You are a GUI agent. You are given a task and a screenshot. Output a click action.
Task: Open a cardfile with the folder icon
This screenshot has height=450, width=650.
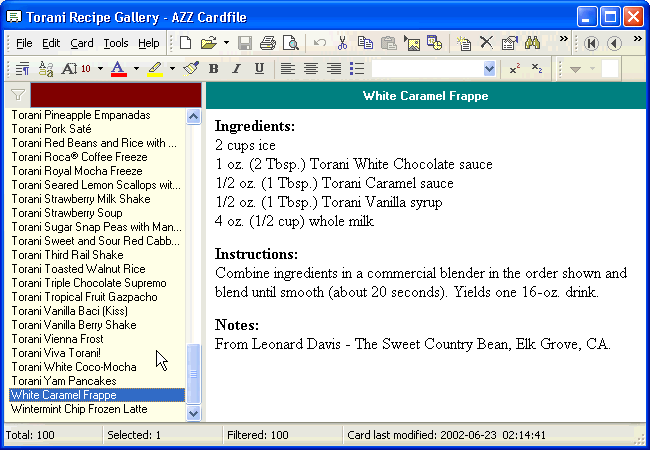tap(209, 43)
